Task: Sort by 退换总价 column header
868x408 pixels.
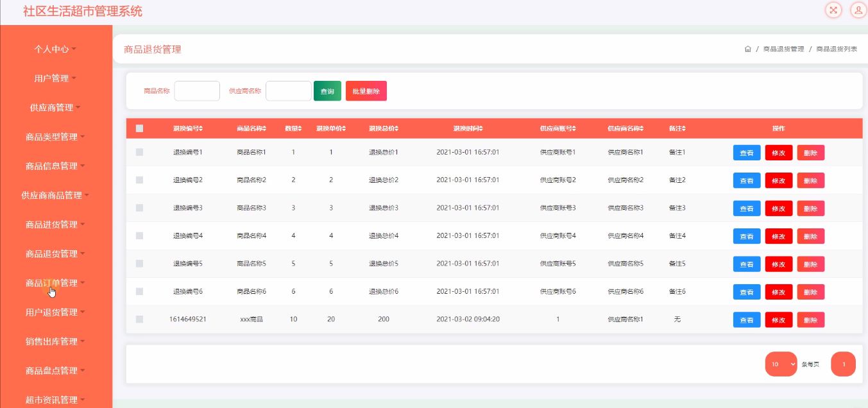Action: coord(384,129)
